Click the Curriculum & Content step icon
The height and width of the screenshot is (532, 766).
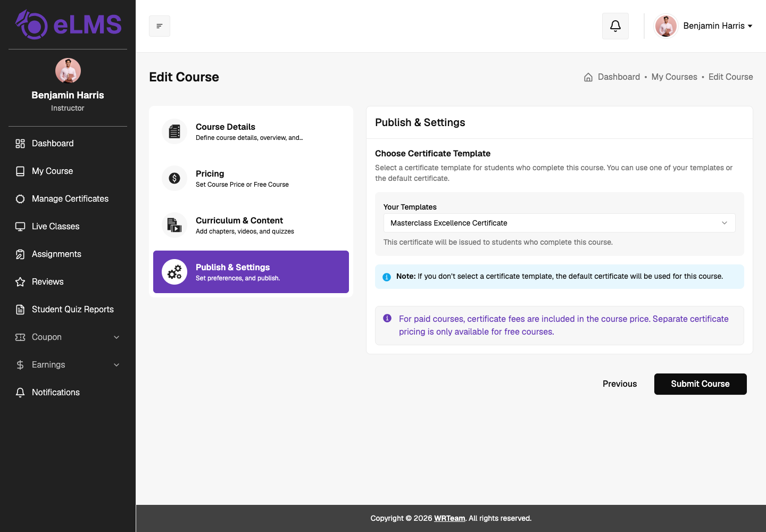tap(174, 225)
